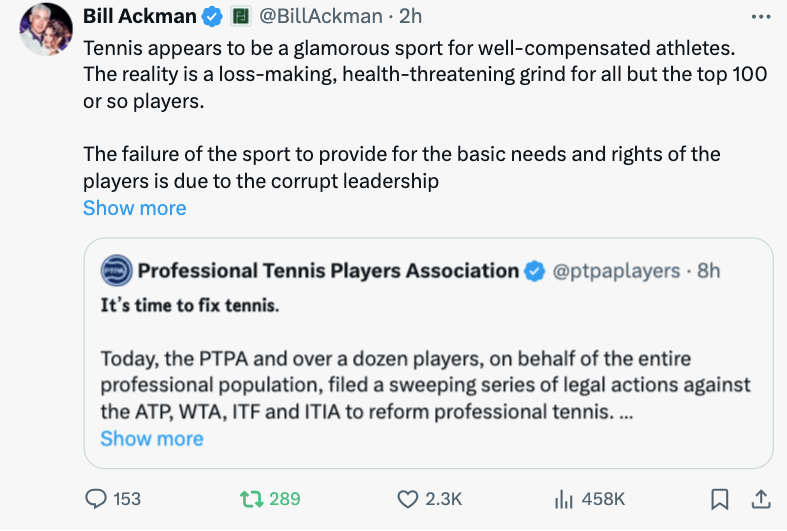Click the reply comment icon
The width and height of the screenshot is (787, 531).
(97, 498)
